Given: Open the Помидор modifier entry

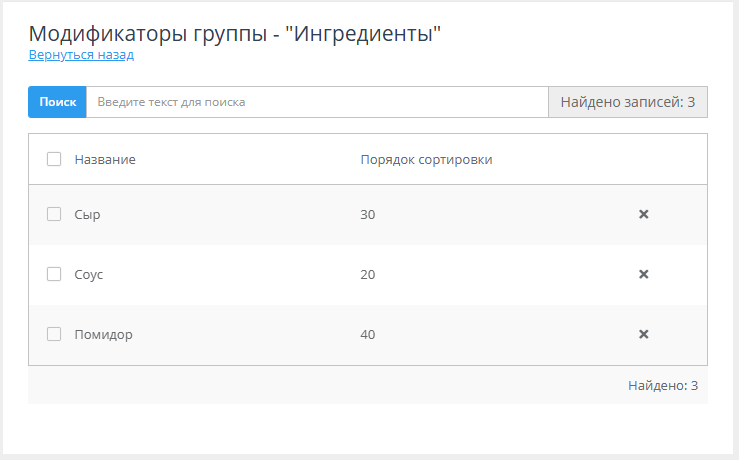Looking at the screenshot, I should tap(103, 334).
